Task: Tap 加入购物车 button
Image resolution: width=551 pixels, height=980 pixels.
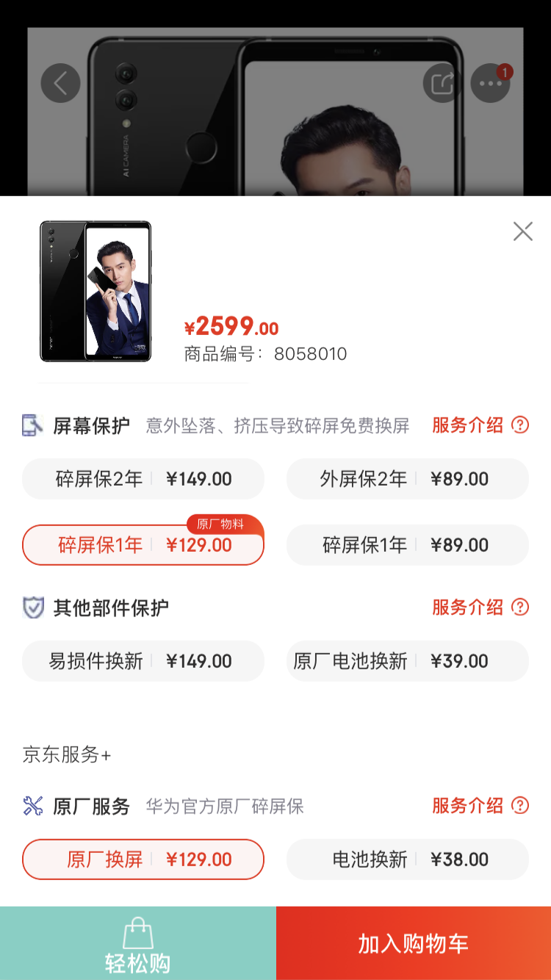Action: click(x=414, y=943)
